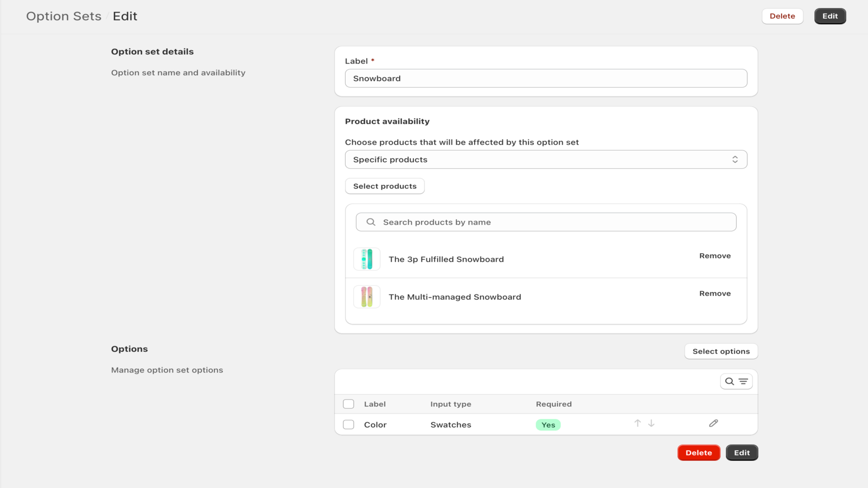The image size is (868, 488).
Task: Open the product availability chevron control
Action: [736, 159]
